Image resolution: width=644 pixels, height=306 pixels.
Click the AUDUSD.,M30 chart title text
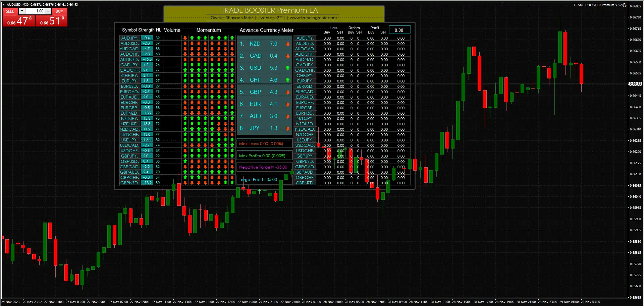18,5
